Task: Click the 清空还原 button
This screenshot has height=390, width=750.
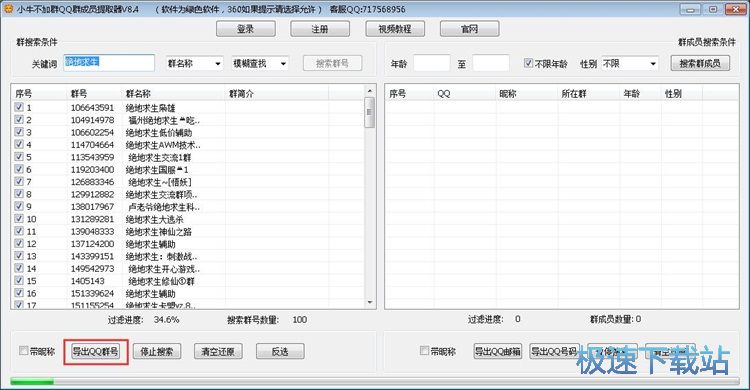Action: (218, 351)
